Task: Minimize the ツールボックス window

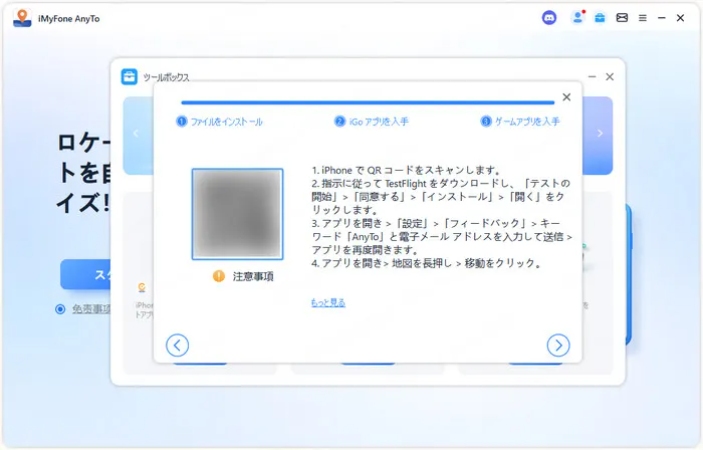Action: [592, 77]
